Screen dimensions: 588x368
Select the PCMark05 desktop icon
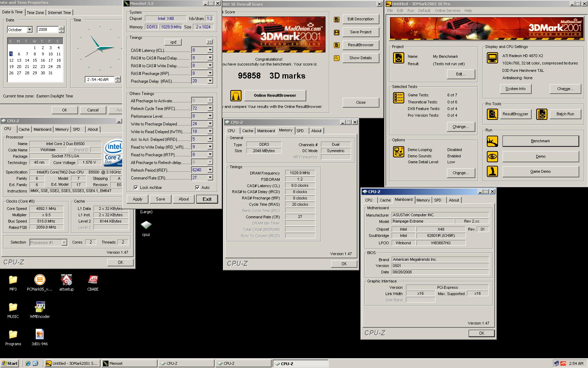pos(40,283)
